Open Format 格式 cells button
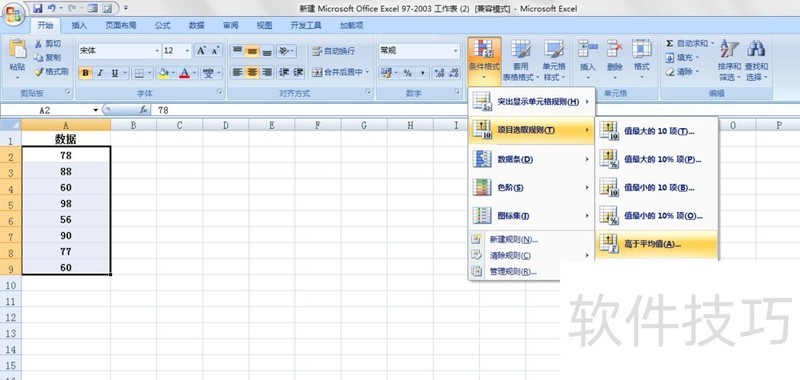The height and width of the screenshot is (380, 800). [x=641, y=60]
